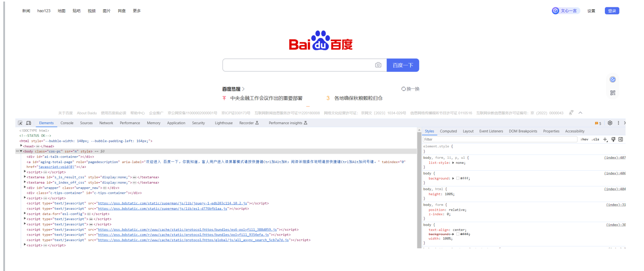This screenshot has width=644, height=271.
Task: Open the jquery-1-edb203c114.10.2.js source link
Action: click(x=172, y=203)
